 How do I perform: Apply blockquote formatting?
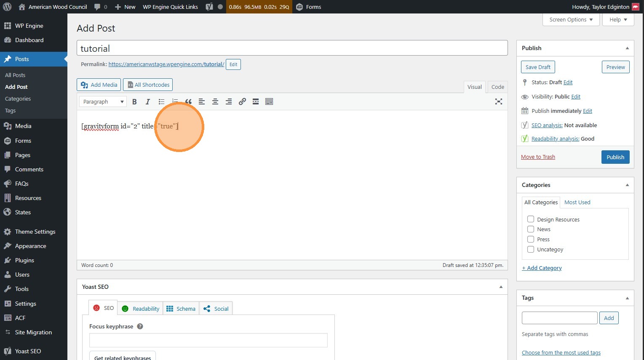pos(188,101)
